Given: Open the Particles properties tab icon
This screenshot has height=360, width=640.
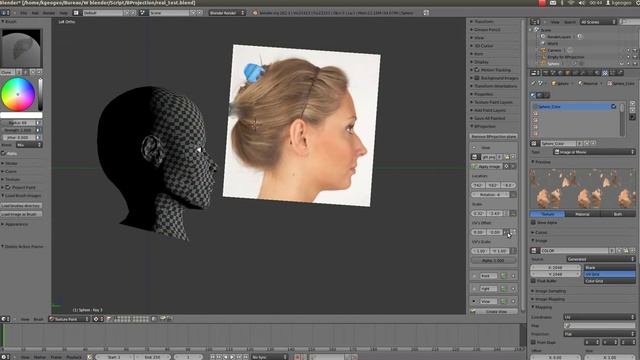Looking at the screenshot, I should tap(612, 73).
